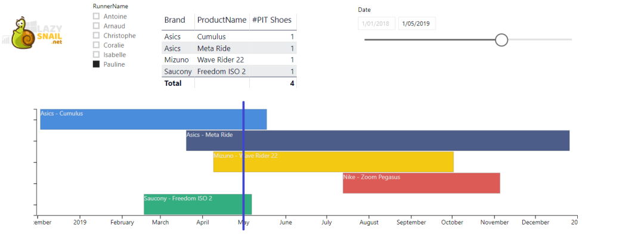Click the start date field 1/01/2018

(x=376, y=23)
